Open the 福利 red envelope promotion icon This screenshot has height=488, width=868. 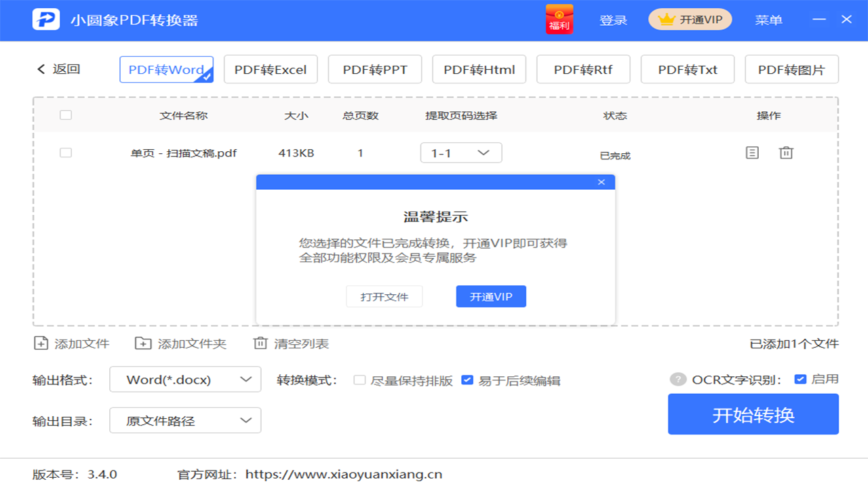coord(559,20)
